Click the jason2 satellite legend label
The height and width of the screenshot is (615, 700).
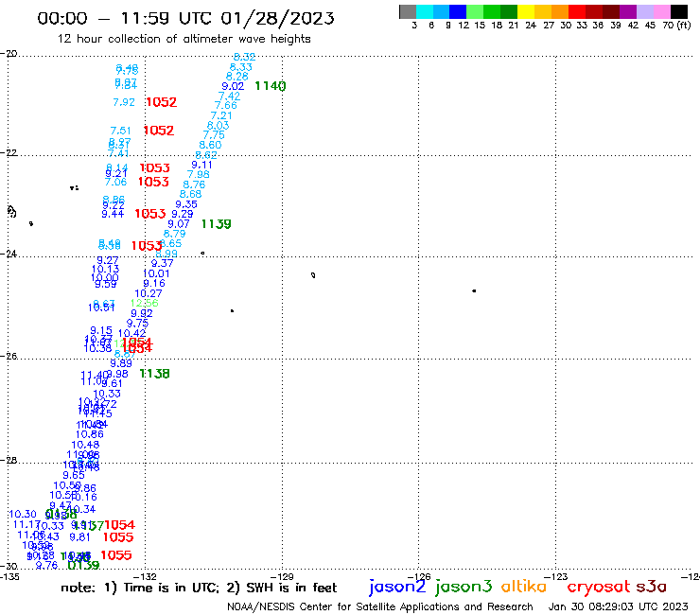tap(397, 587)
